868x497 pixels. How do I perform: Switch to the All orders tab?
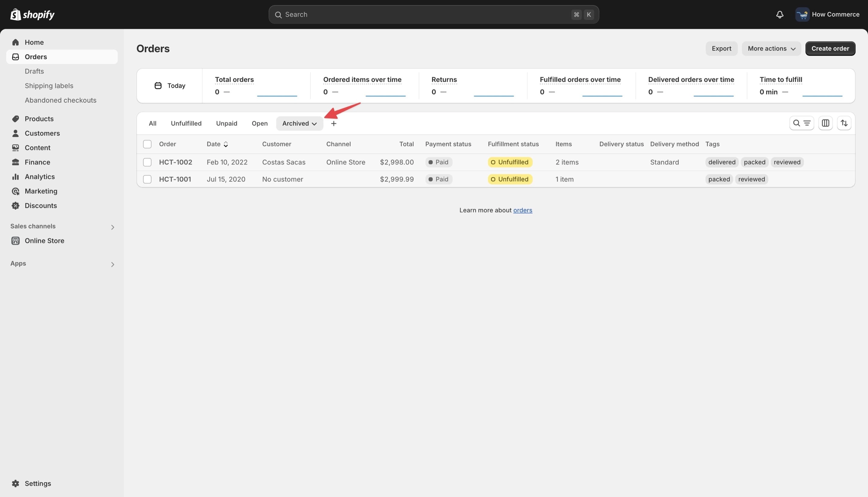153,124
